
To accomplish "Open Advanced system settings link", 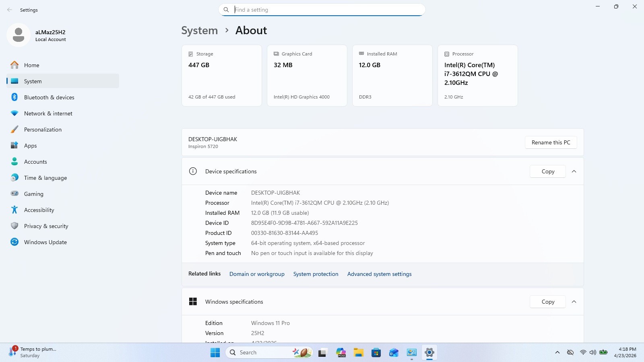I will point(379,274).
